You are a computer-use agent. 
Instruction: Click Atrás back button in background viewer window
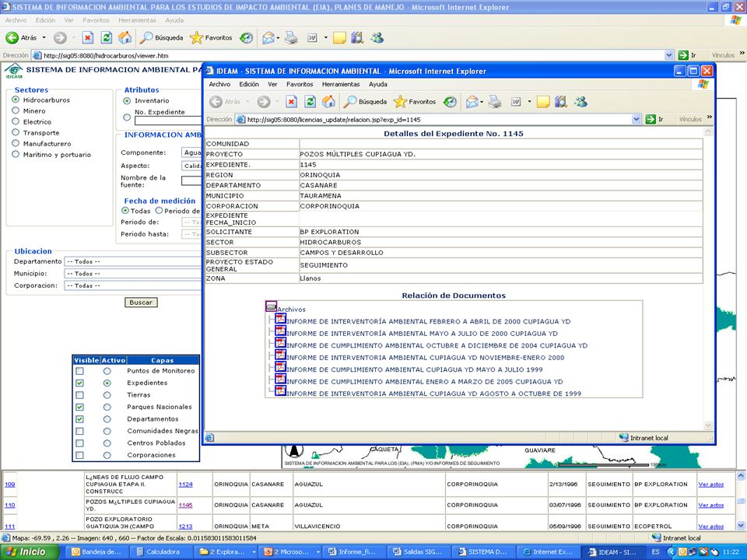click(22, 37)
